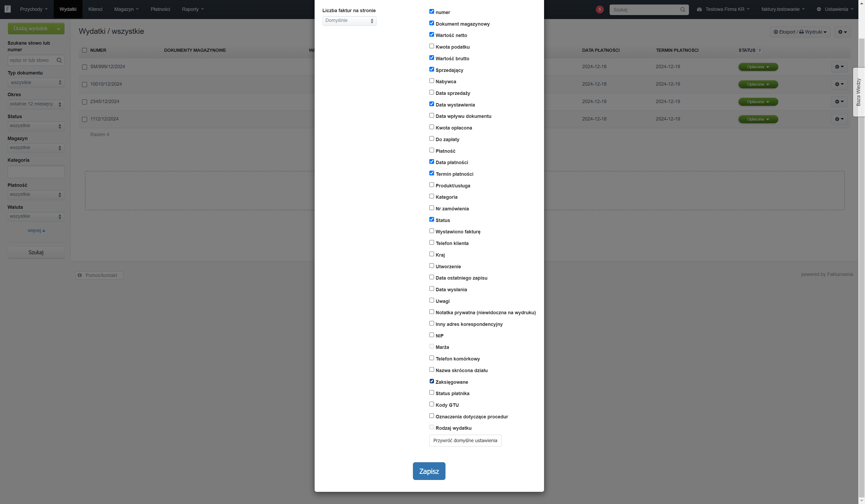Toggle the select-all checkbox beside NUMER
Screen dimensions: 865x504
[x=84, y=50]
